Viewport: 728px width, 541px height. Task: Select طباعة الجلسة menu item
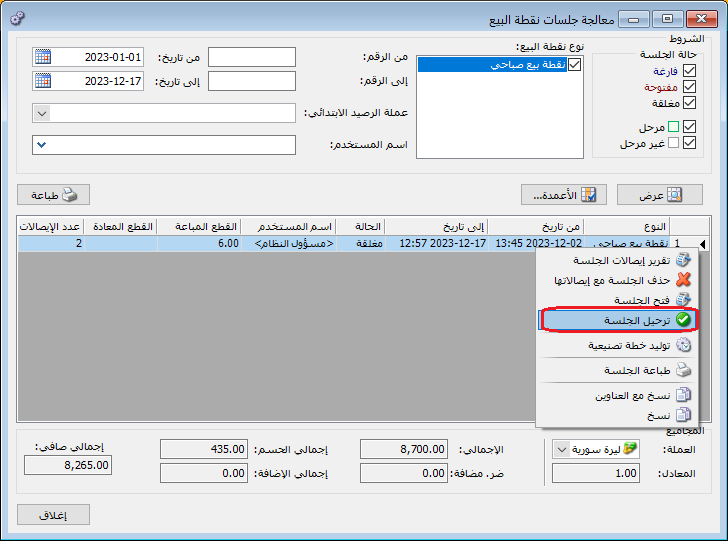pos(616,370)
